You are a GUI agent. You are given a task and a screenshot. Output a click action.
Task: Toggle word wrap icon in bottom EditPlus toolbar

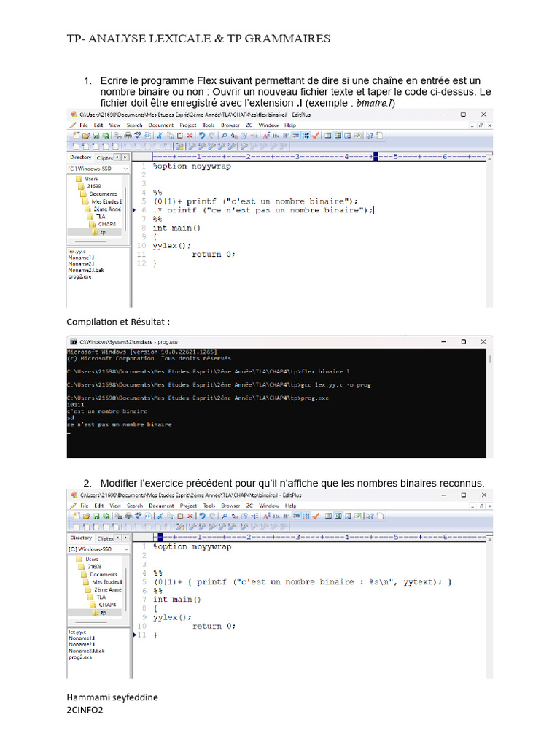(296, 516)
